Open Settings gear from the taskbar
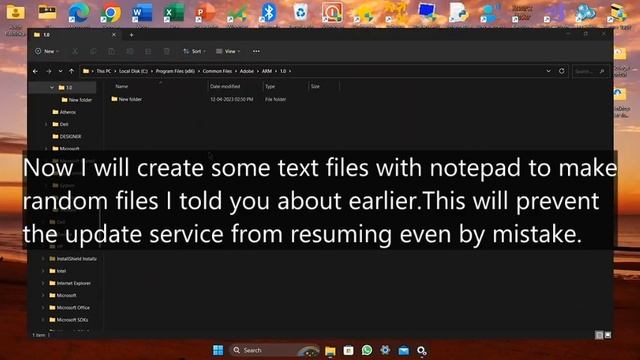This screenshot has height=360, width=640. [x=385, y=350]
